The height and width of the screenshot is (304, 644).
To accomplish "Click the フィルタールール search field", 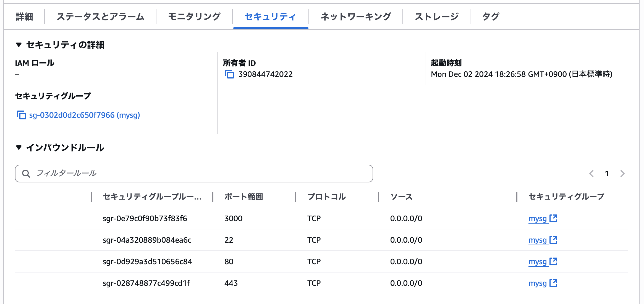I will pos(199,174).
